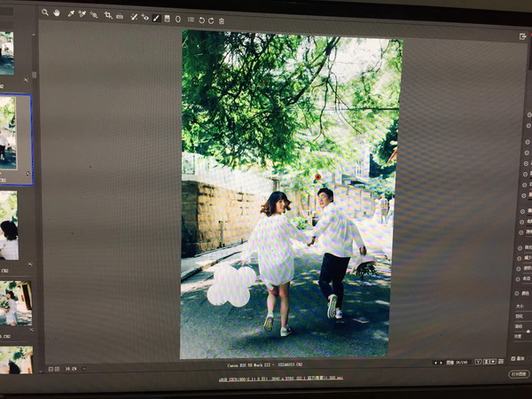Click the main preview photo of running couple
532x399 pixels.
coord(290,195)
